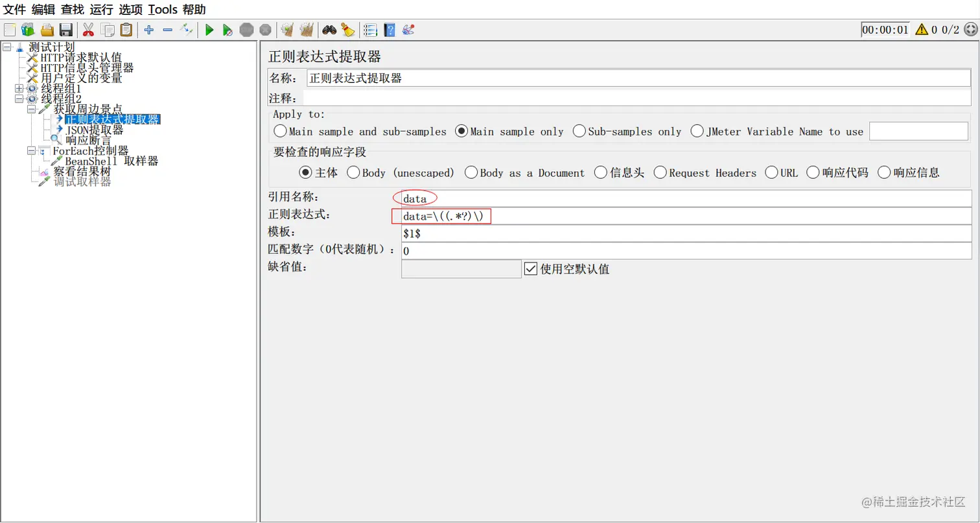Stop the test using the Stop icon
This screenshot has height=523, width=980.
pos(246,29)
